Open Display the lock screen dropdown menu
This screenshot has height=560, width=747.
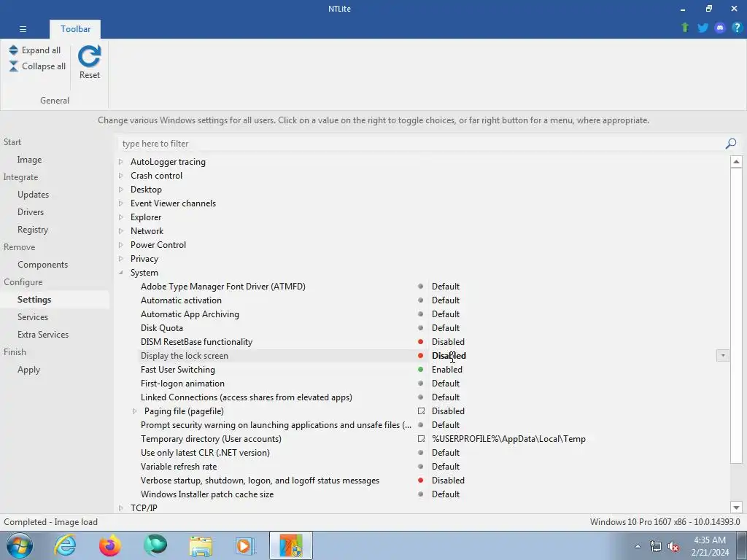tap(722, 356)
